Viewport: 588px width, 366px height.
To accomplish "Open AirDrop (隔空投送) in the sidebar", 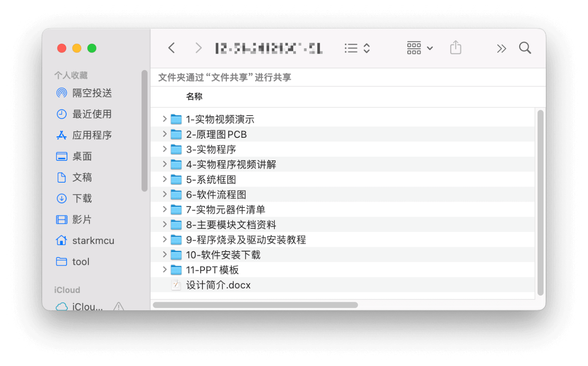I will pos(85,93).
